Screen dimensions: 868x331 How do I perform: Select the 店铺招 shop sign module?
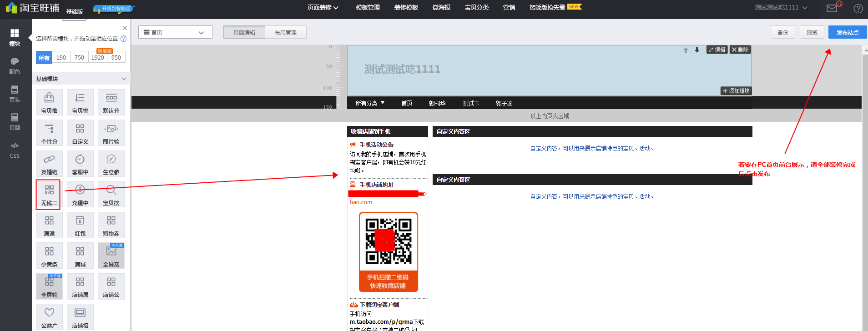(x=80, y=317)
